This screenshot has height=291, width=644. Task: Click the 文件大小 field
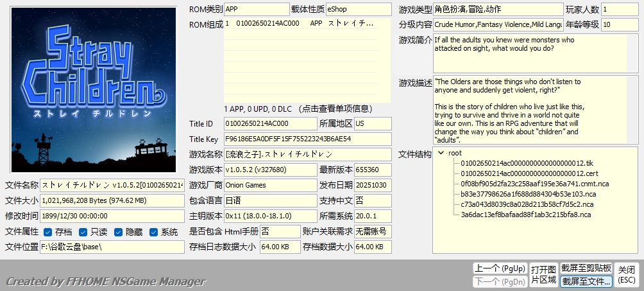[112, 201]
